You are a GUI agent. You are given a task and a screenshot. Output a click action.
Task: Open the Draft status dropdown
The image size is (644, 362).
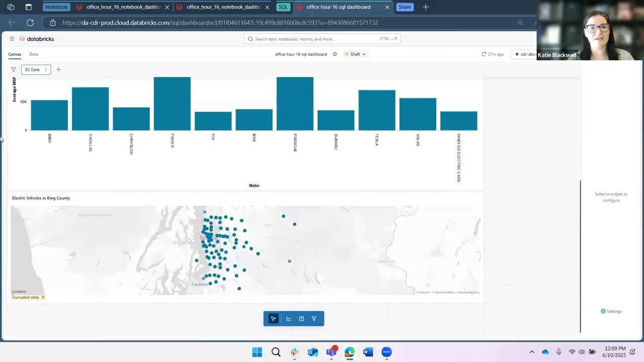[355, 54]
